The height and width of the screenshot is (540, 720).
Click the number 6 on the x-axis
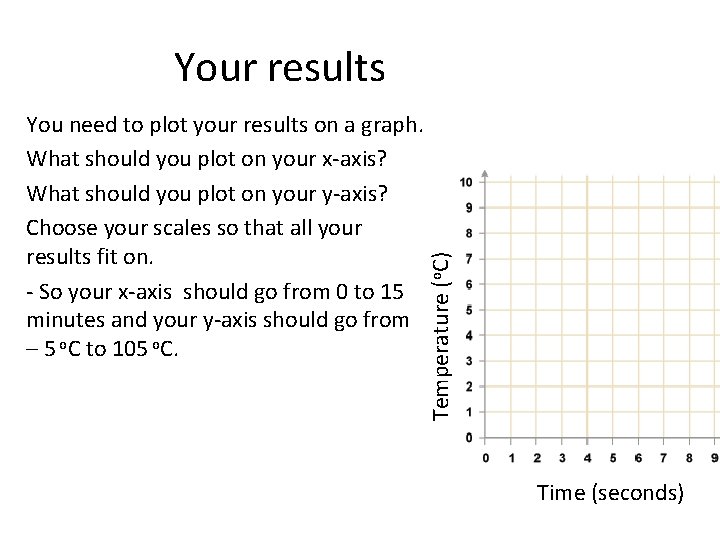click(x=639, y=458)
